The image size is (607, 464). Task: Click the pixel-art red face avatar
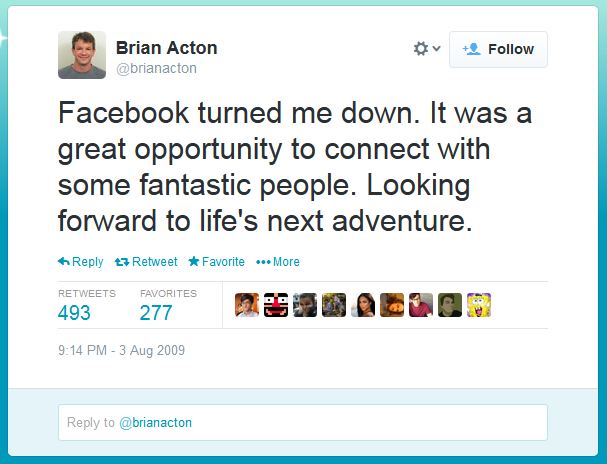point(276,305)
